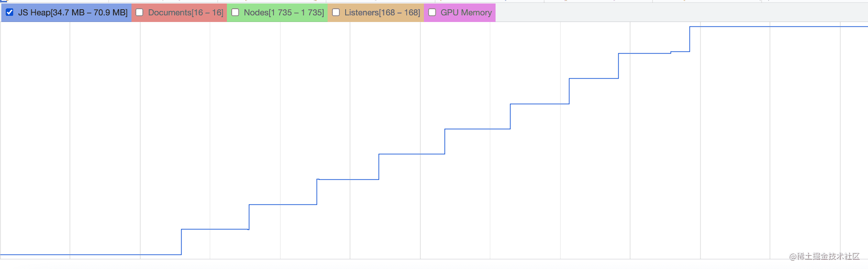
Task: Click the GPU Memory legend label
Action: 466,12
